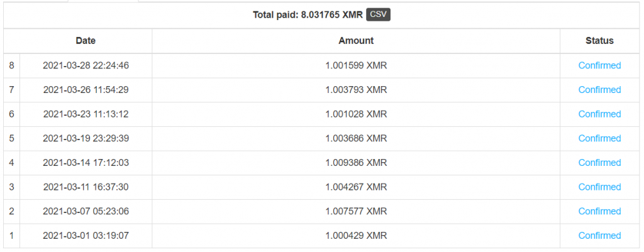Image resolution: width=644 pixels, height=252 pixels.
Task: Open Confirmed link on row 5
Action: pyautogui.click(x=599, y=138)
